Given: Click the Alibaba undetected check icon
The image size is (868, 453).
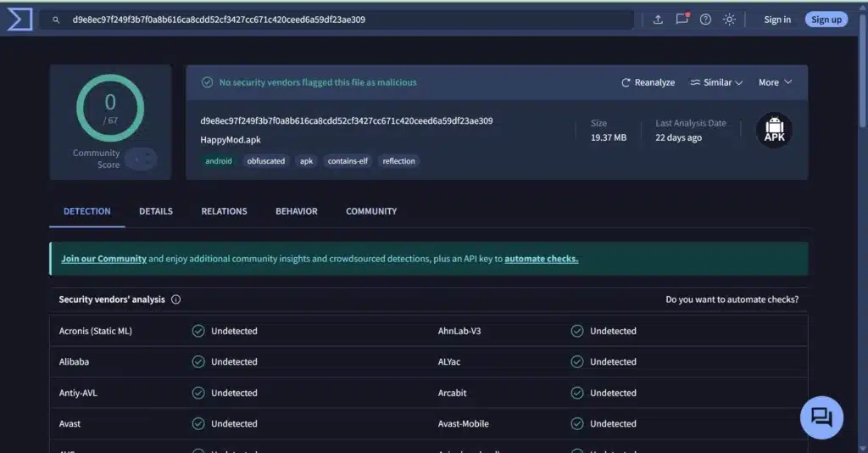Looking at the screenshot, I should [x=198, y=361].
